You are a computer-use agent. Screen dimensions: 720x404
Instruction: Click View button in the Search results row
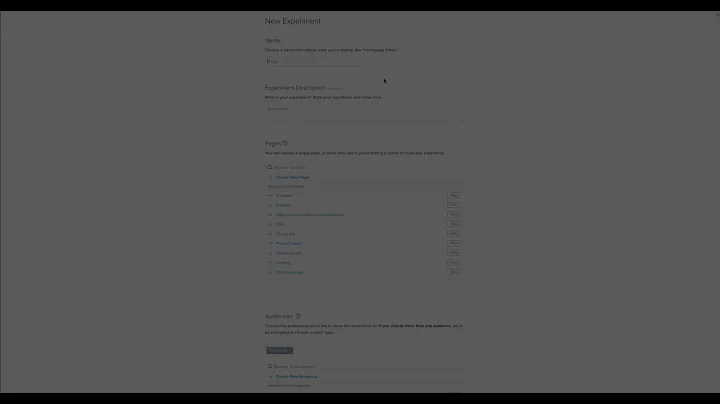(x=453, y=253)
